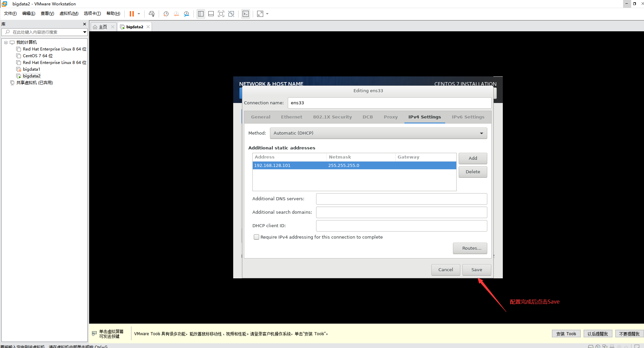Send Ctrl+Alt+Del to the virtual machine
Viewport: 644px width, 348px height.
point(152,14)
